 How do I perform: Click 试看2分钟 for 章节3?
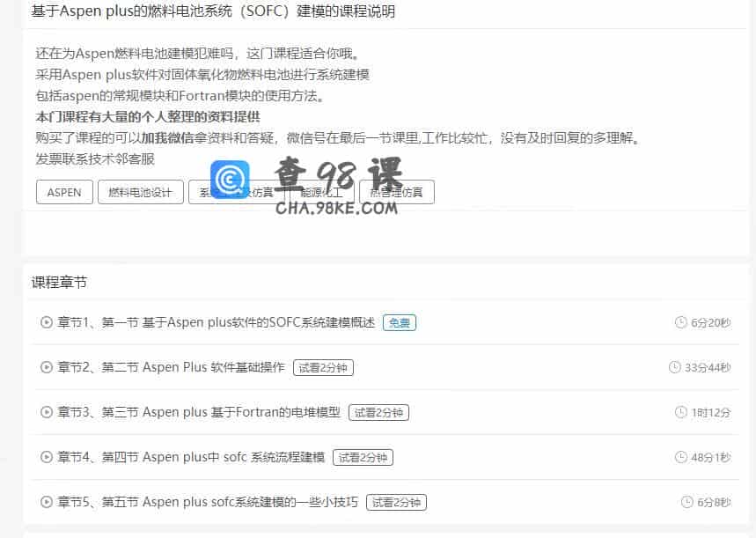(x=378, y=412)
